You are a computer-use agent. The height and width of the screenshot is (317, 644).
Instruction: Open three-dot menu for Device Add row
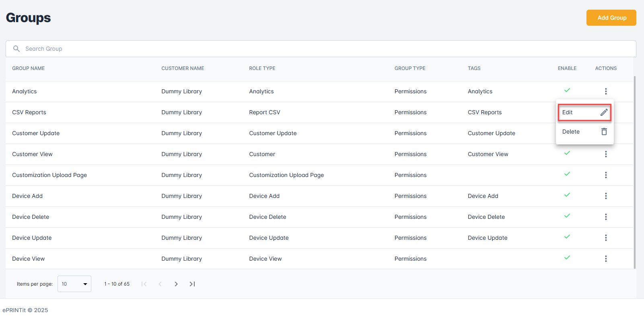[606, 196]
